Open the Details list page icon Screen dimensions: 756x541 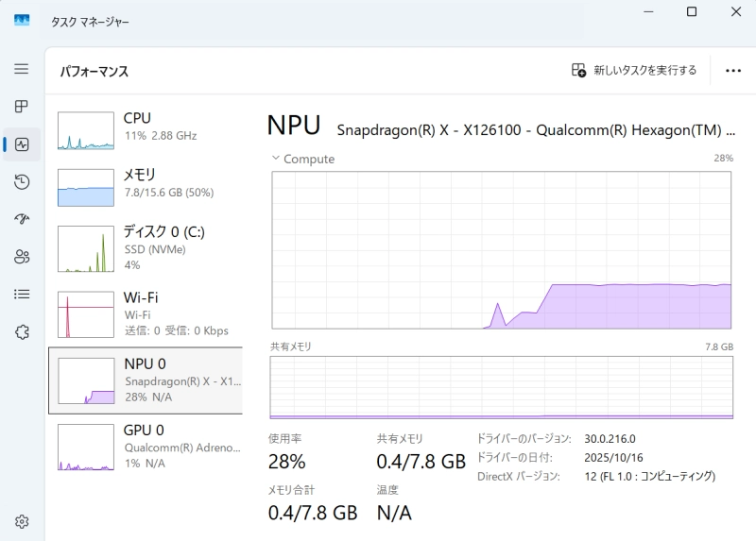click(22, 294)
